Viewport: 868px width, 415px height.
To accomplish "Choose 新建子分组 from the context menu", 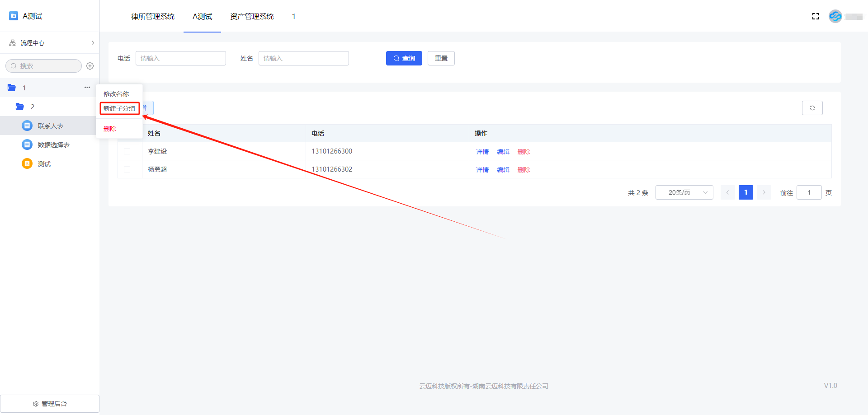I will click(x=119, y=108).
